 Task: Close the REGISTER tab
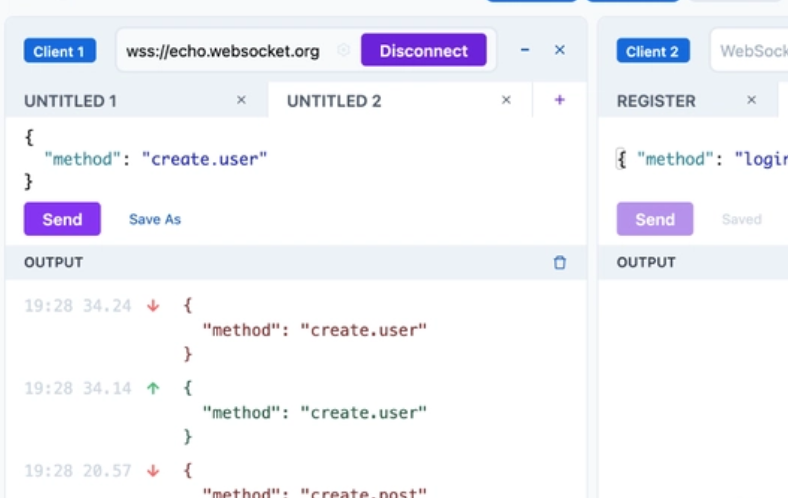[x=751, y=100]
